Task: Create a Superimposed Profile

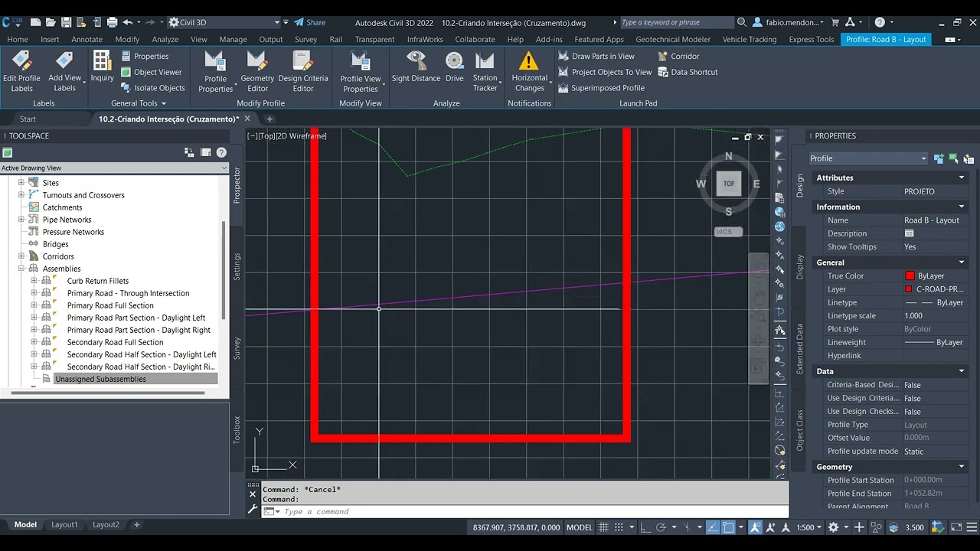Action: coord(601,88)
